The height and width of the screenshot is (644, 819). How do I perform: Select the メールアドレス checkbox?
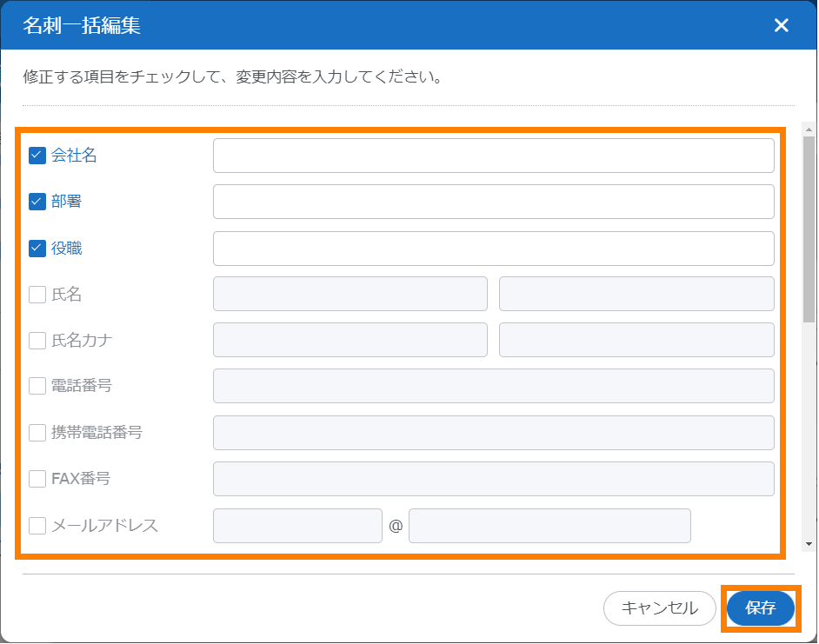[37, 526]
